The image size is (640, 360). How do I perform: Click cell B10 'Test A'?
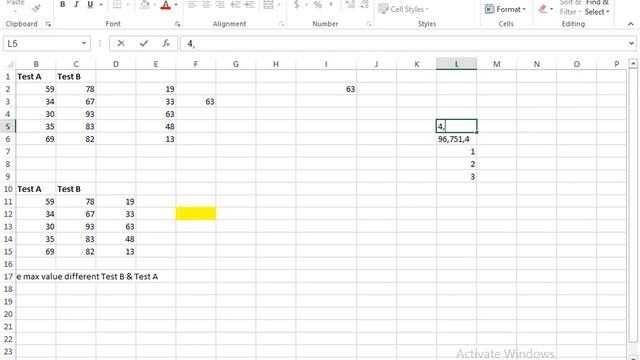point(36,189)
